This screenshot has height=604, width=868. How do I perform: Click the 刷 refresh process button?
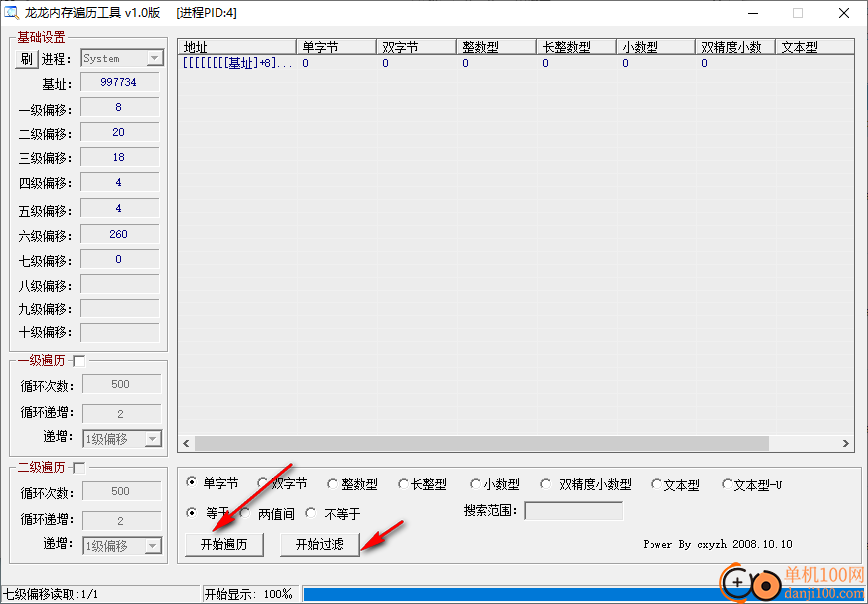(27, 59)
